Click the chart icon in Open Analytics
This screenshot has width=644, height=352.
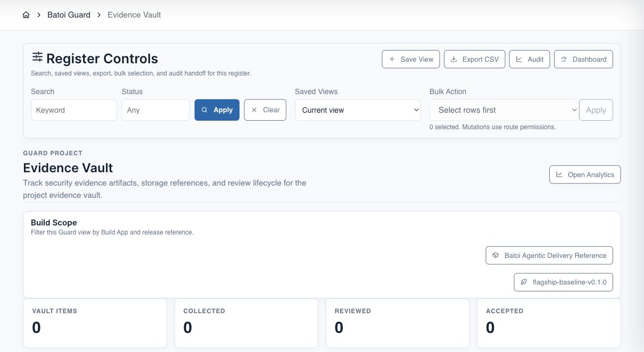click(559, 174)
